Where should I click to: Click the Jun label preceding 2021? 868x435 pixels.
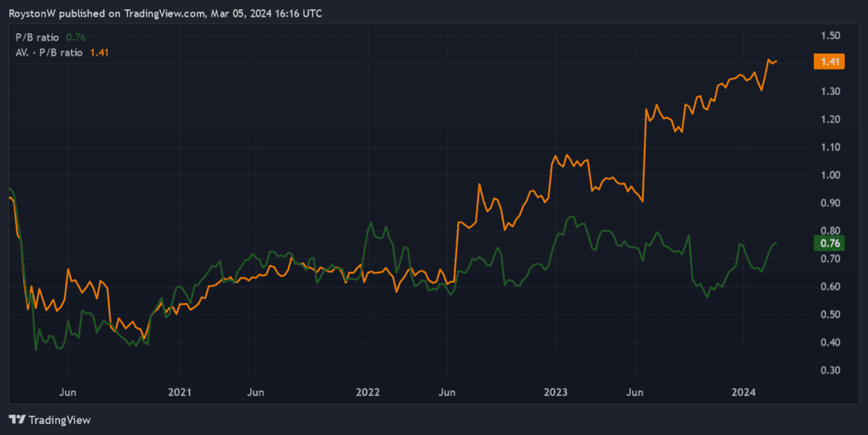pyautogui.click(x=67, y=392)
